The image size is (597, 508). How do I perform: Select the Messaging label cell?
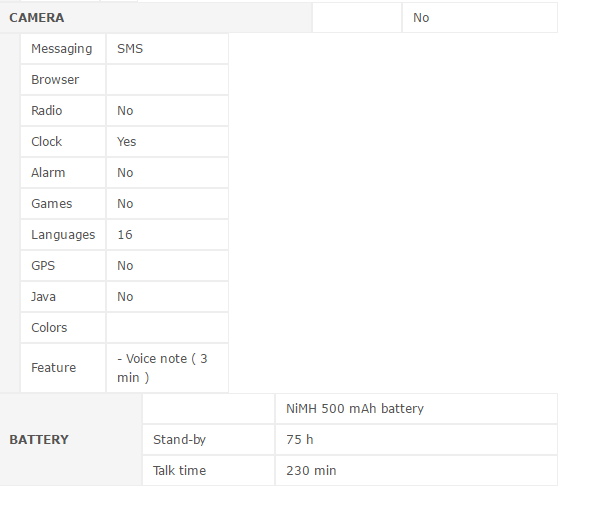[x=63, y=49]
